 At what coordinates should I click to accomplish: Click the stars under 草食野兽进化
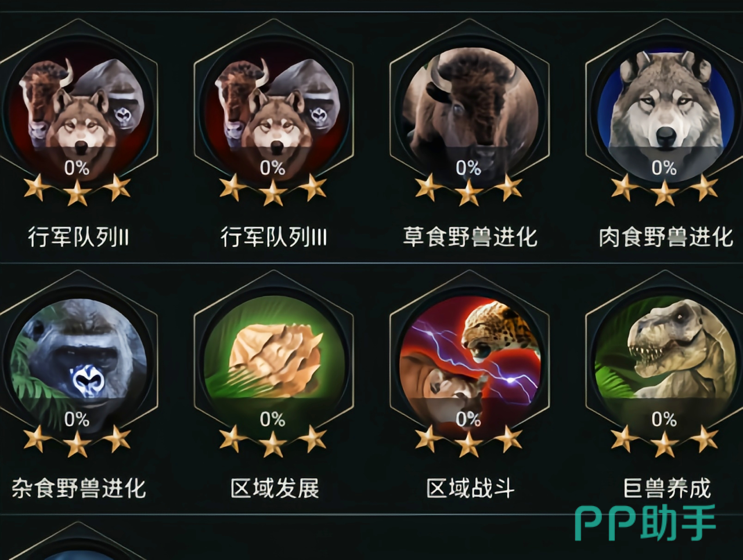coord(468,189)
